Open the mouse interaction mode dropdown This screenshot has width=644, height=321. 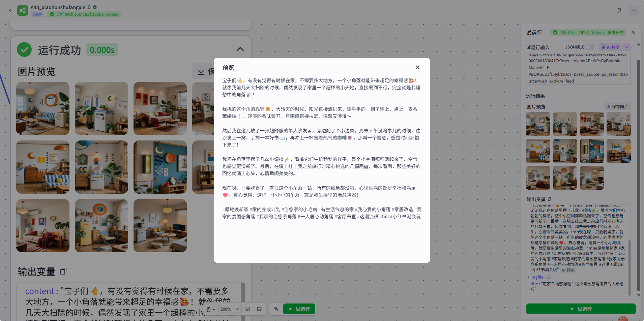point(211,309)
